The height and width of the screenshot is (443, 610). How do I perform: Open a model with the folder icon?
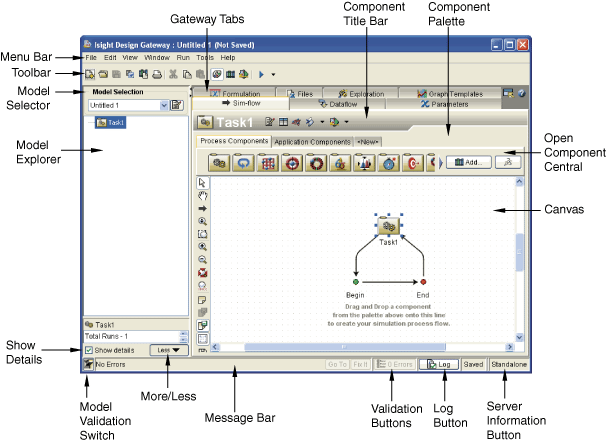(103, 74)
